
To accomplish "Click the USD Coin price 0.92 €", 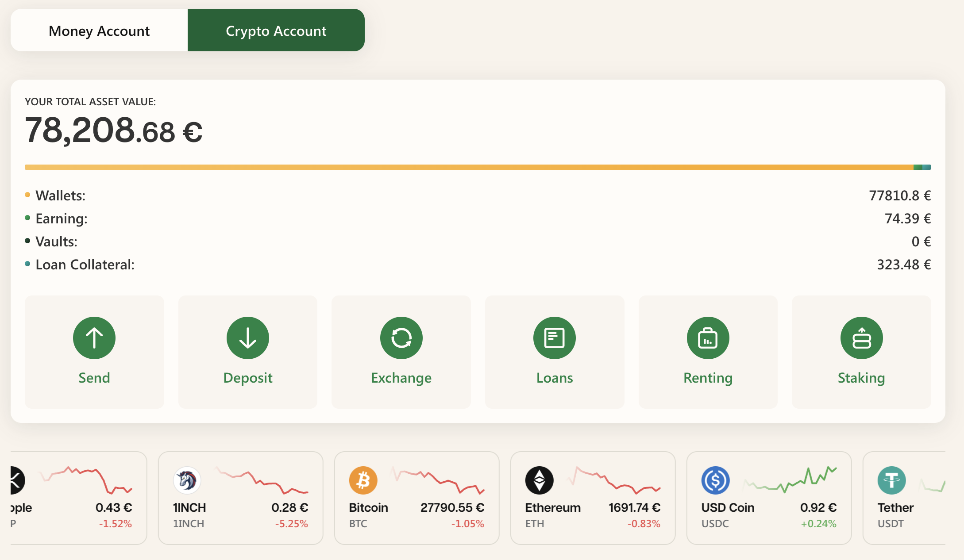I will [x=818, y=507].
